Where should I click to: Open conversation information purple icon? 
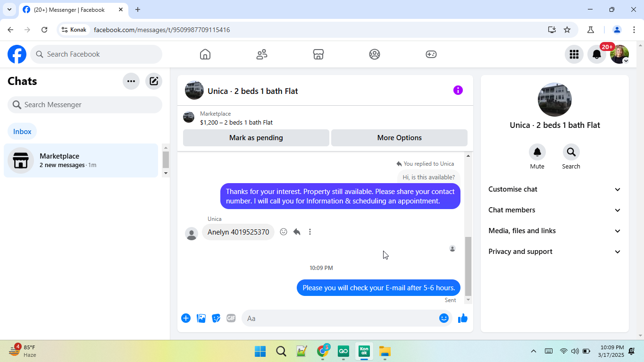458,90
